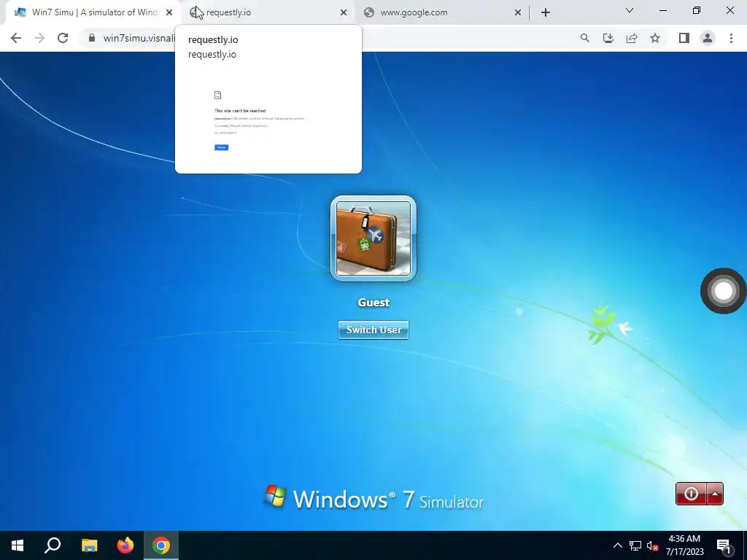Open the Chrome profile menu

708,38
